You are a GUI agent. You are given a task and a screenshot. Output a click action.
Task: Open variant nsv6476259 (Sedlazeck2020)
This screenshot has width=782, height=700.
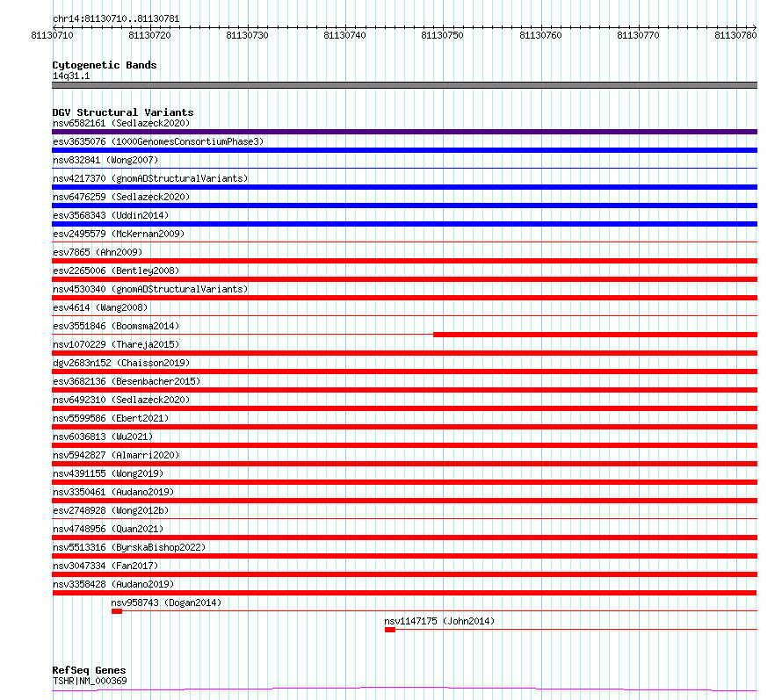(121, 197)
